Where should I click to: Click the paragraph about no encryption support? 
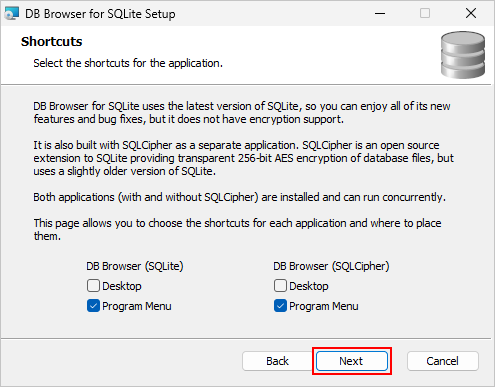(x=242, y=112)
